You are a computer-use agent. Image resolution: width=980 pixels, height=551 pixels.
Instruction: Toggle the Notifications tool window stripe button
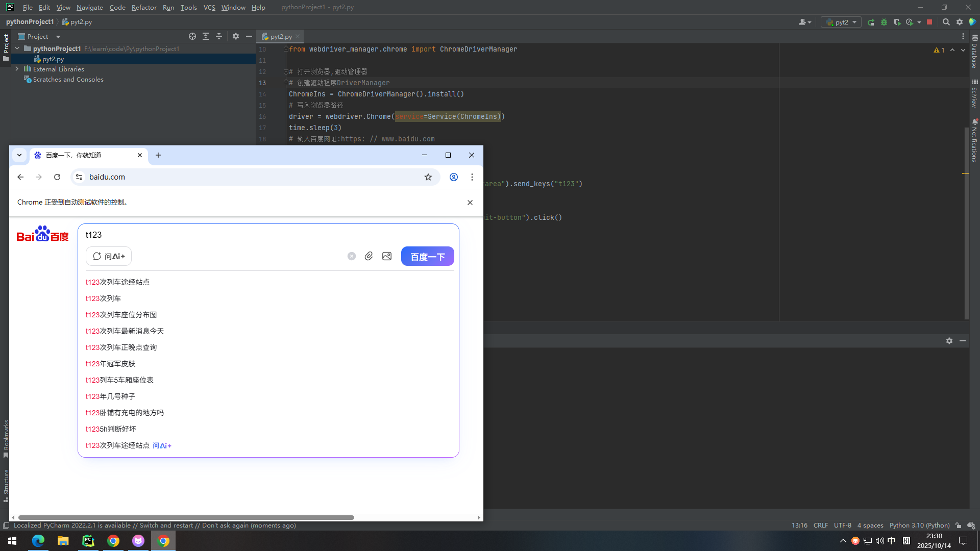tap(974, 141)
